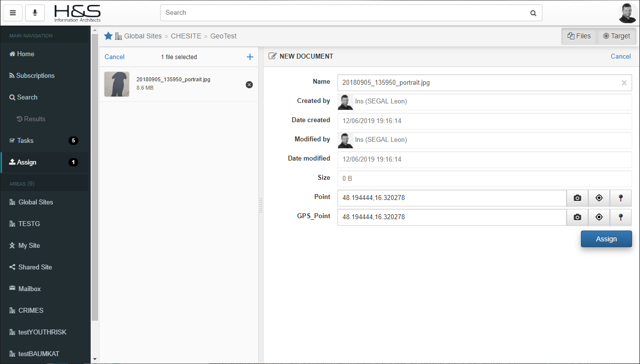
Task: Click the magnifier icon in search bar
Action: coord(533,13)
